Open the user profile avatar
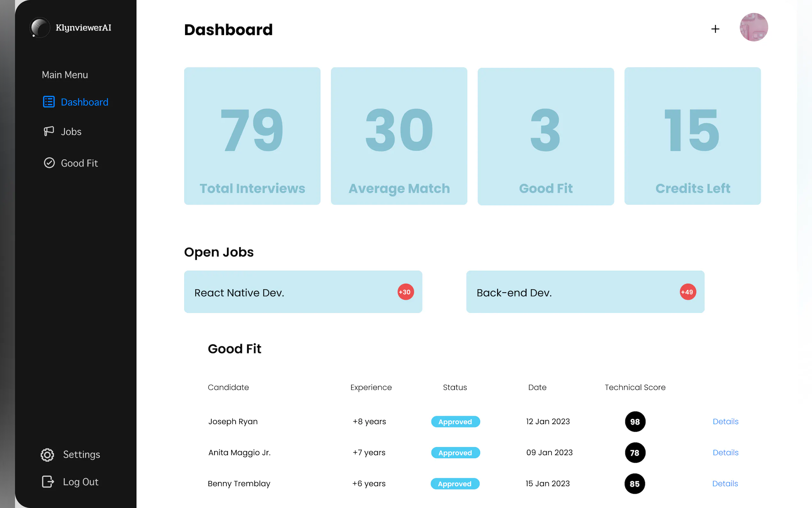812x508 pixels. tap(753, 27)
